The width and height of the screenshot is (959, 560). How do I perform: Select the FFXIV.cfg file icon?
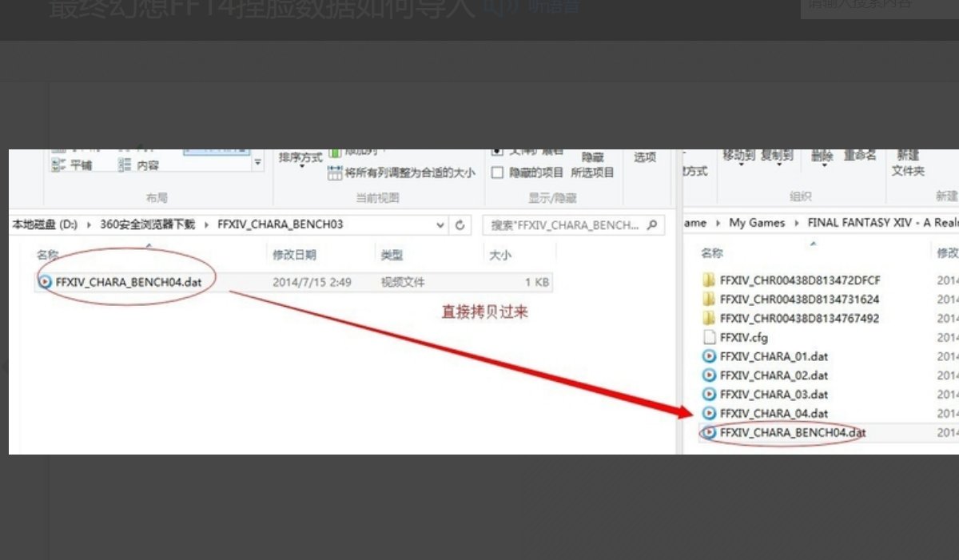(x=708, y=337)
